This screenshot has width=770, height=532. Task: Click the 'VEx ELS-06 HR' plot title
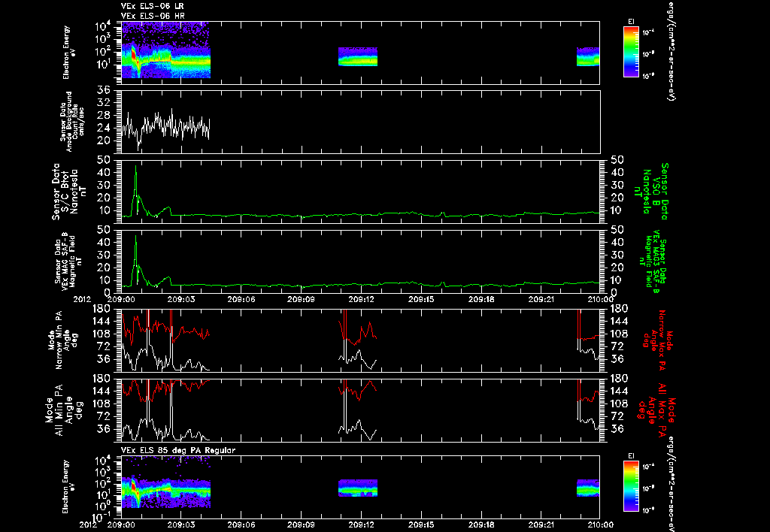(152, 17)
